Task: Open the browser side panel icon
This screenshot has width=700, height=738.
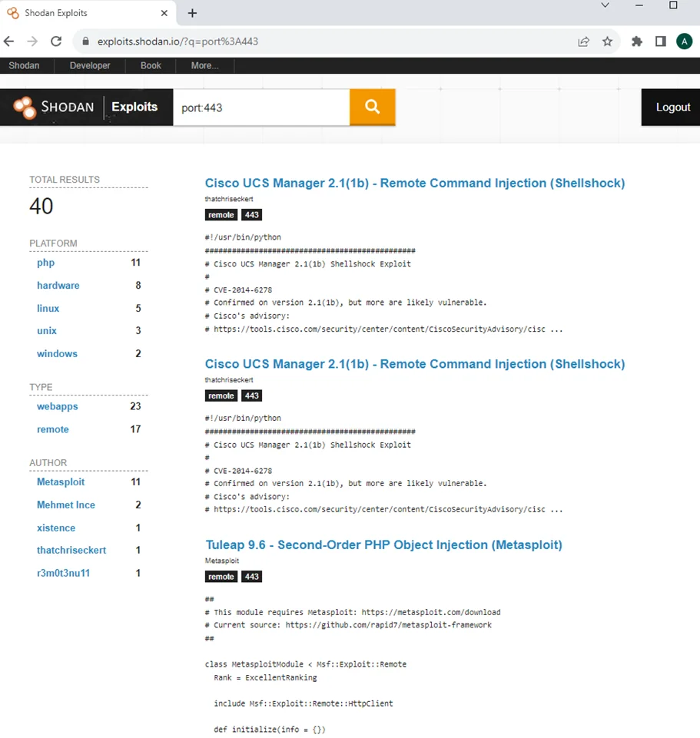Action: [x=659, y=41]
